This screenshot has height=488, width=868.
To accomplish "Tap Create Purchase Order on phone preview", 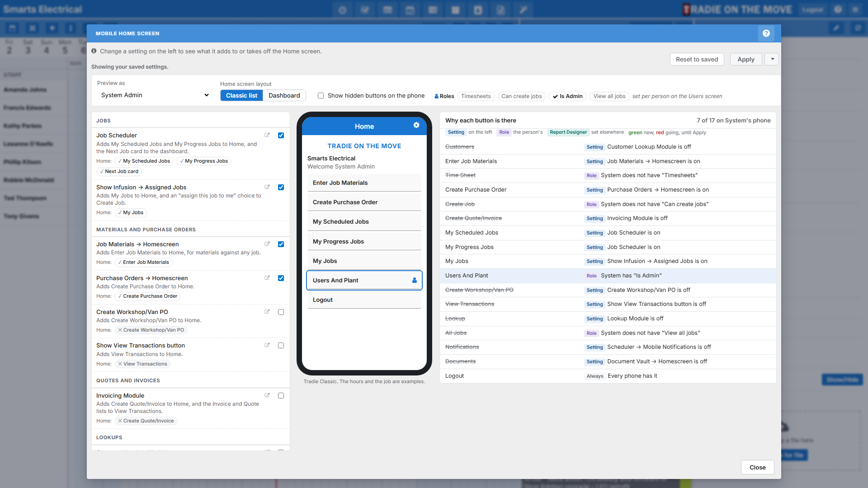I will tap(364, 202).
